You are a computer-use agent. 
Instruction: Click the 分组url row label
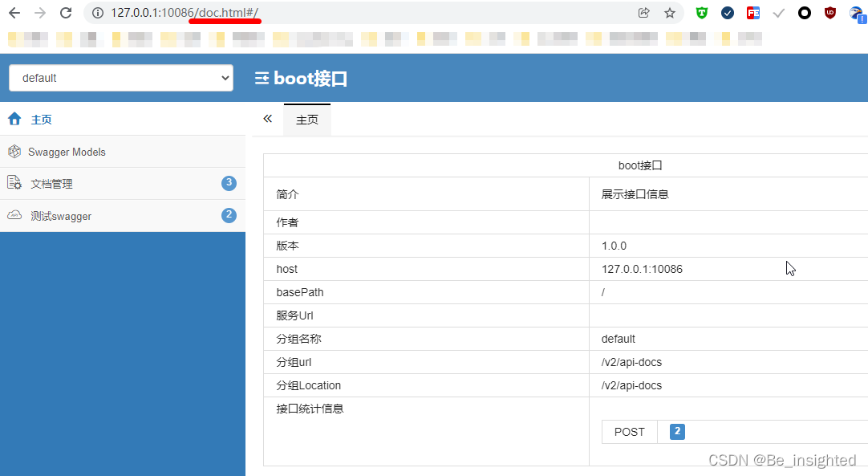(294, 362)
